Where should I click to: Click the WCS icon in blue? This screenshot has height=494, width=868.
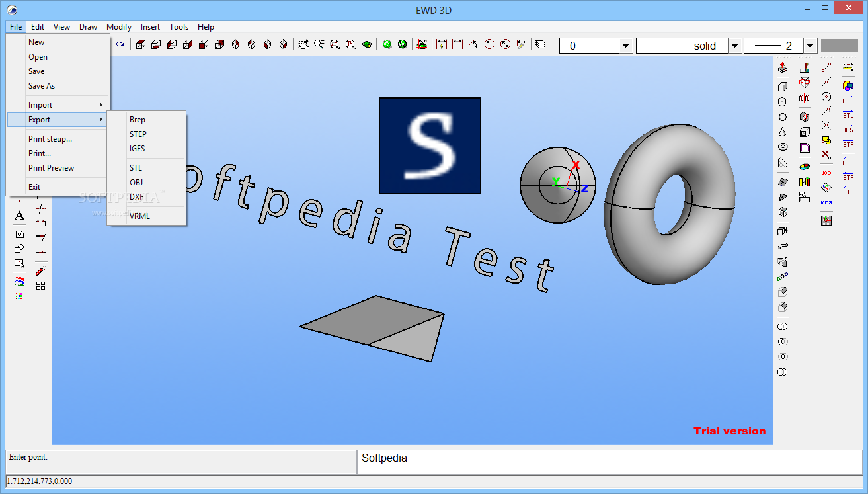click(x=826, y=203)
